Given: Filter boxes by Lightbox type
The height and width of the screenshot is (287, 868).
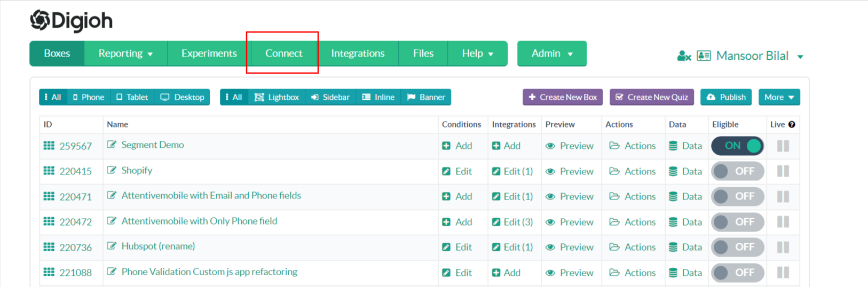Looking at the screenshot, I should [277, 97].
